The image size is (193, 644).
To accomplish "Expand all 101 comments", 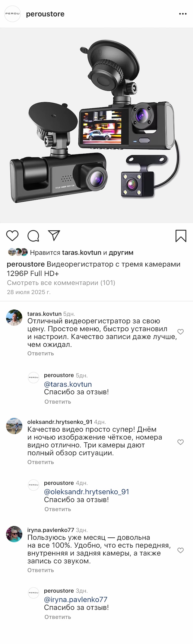I will coord(61,283).
